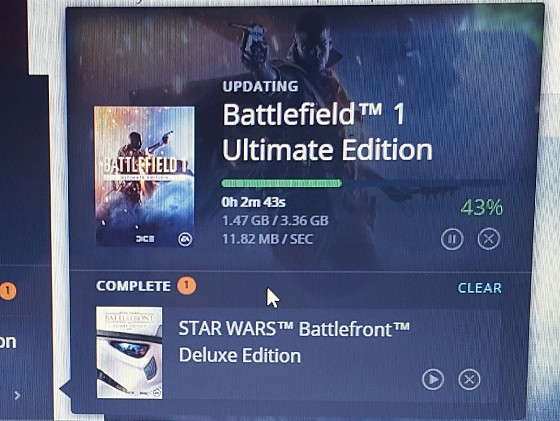Screen dimensions: 560x421
Task: Click the orange badge beside COMPLETE
Action: coord(186,285)
